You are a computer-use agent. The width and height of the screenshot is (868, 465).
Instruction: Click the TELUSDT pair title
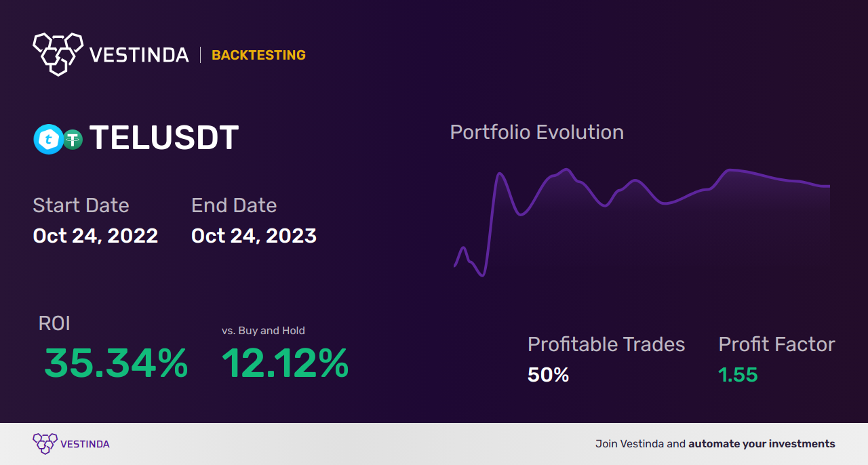click(x=163, y=138)
